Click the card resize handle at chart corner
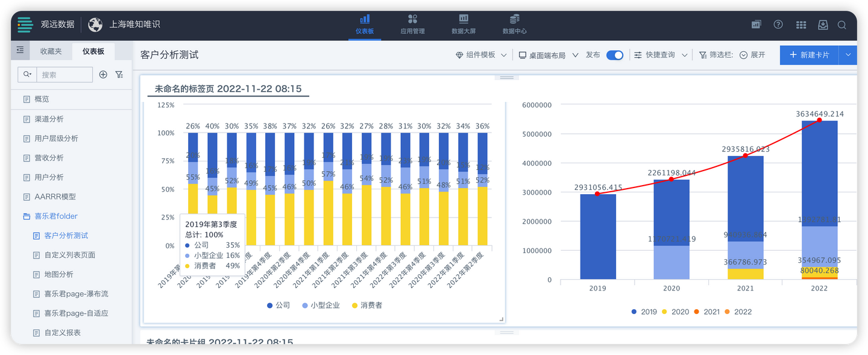 pos(501,319)
